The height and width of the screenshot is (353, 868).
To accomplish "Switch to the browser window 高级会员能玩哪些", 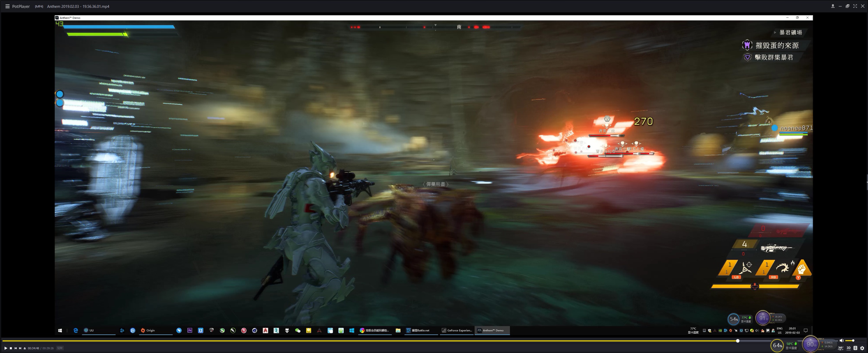I will click(x=375, y=330).
